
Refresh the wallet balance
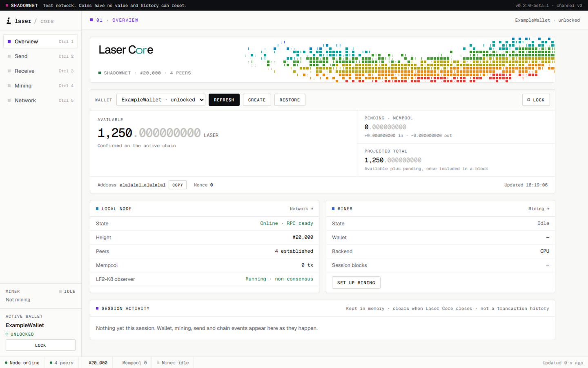224,100
